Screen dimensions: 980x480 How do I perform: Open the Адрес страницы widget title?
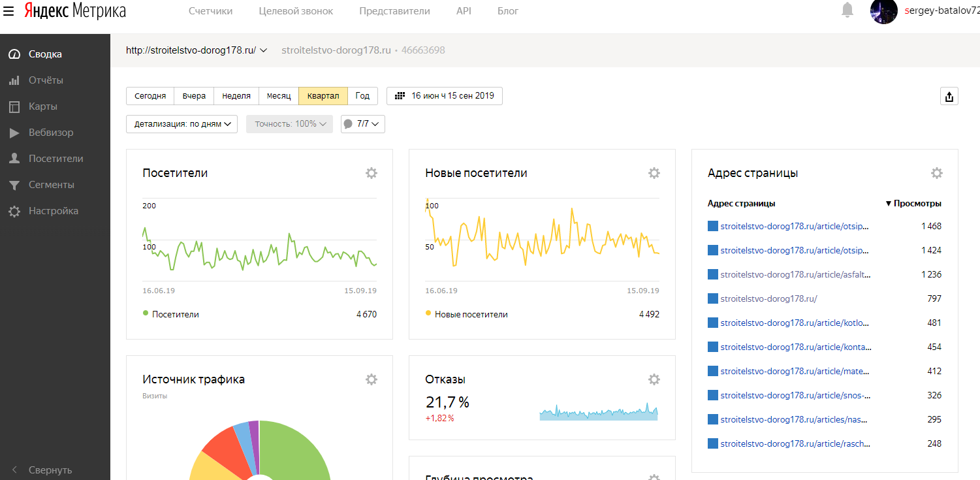click(x=753, y=173)
